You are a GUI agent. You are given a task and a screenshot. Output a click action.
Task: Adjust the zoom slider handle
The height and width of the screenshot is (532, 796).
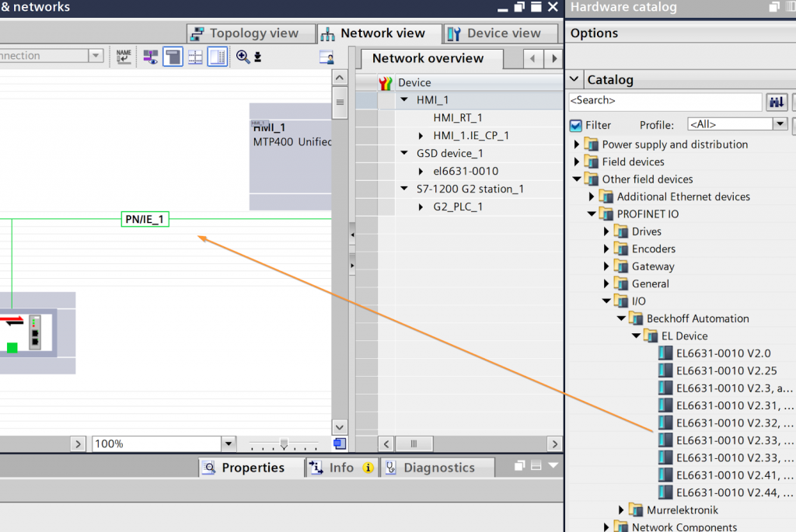tap(285, 443)
